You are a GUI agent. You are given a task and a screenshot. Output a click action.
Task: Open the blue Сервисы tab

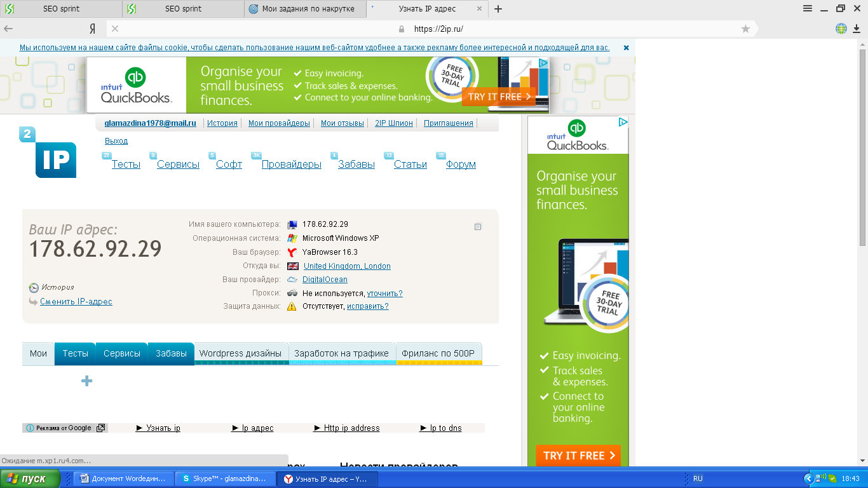[x=122, y=353]
